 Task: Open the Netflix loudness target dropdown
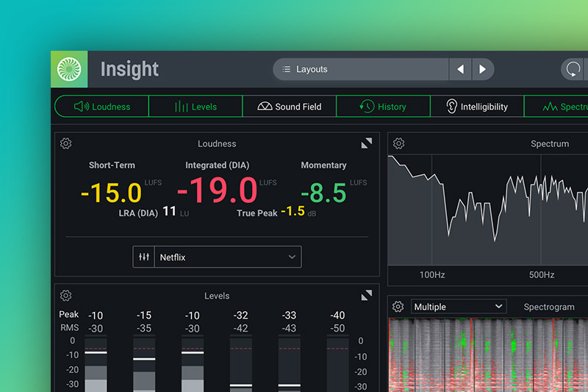click(x=228, y=257)
